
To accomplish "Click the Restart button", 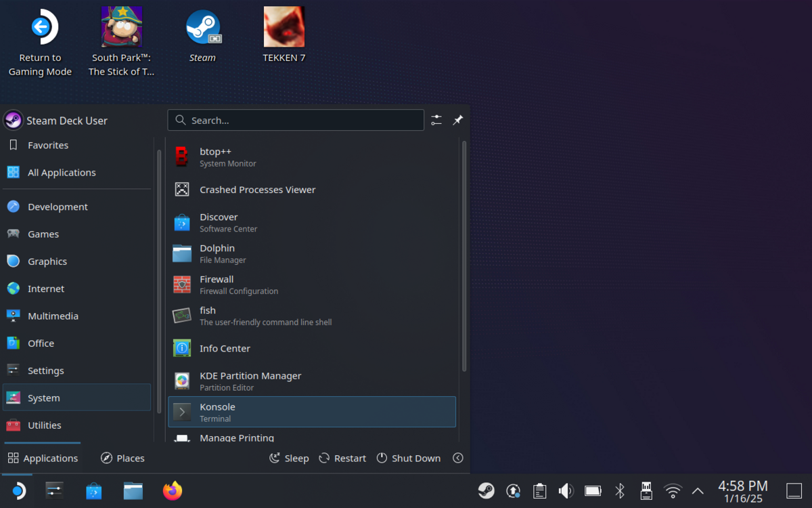I will point(342,458).
